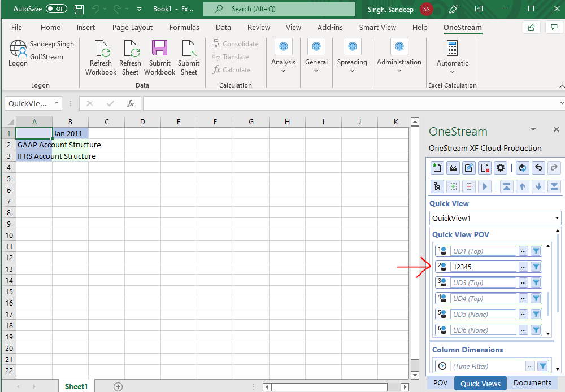Click the new sheet plus button
565x392 pixels.
click(x=118, y=386)
